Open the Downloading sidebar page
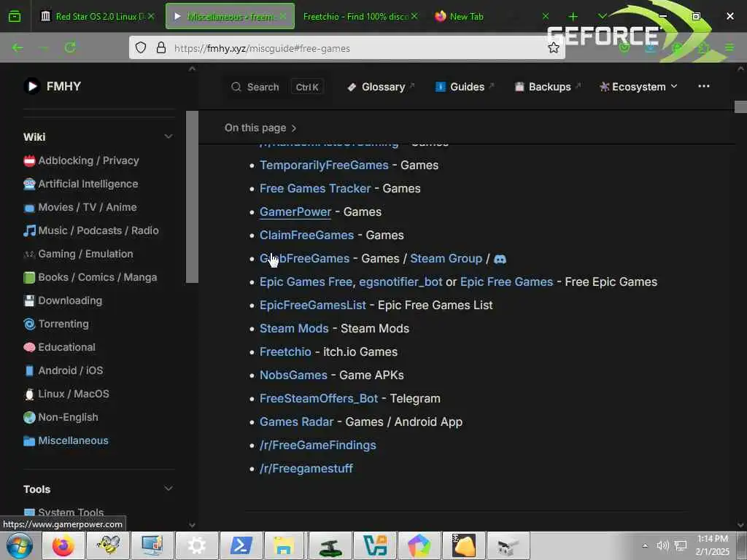This screenshot has width=747, height=560. 70,301
